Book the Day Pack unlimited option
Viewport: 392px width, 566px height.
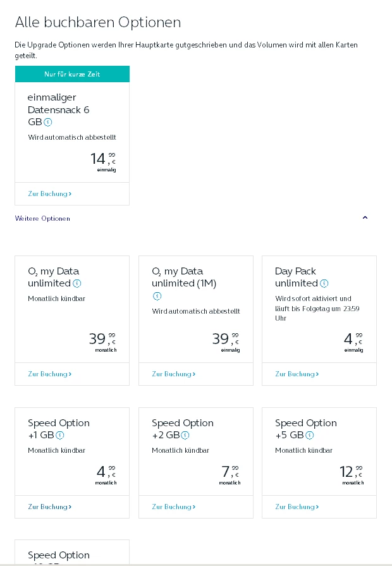tap(297, 374)
